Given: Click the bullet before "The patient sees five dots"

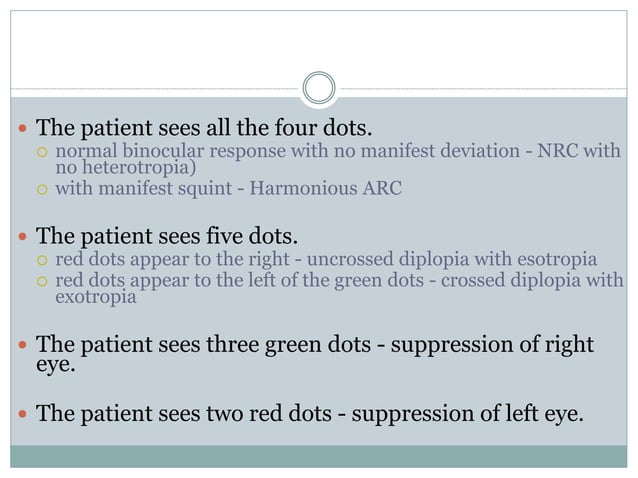Looking at the screenshot, I should 21,238.
